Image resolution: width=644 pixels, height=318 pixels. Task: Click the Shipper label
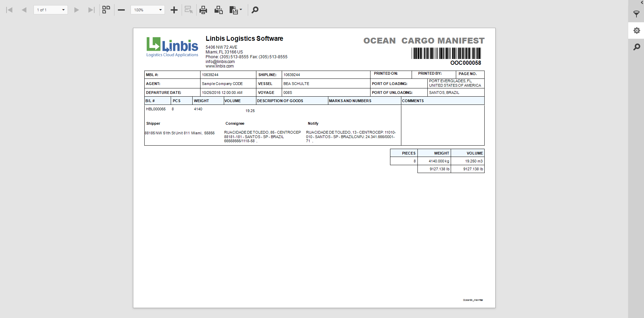(x=153, y=123)
